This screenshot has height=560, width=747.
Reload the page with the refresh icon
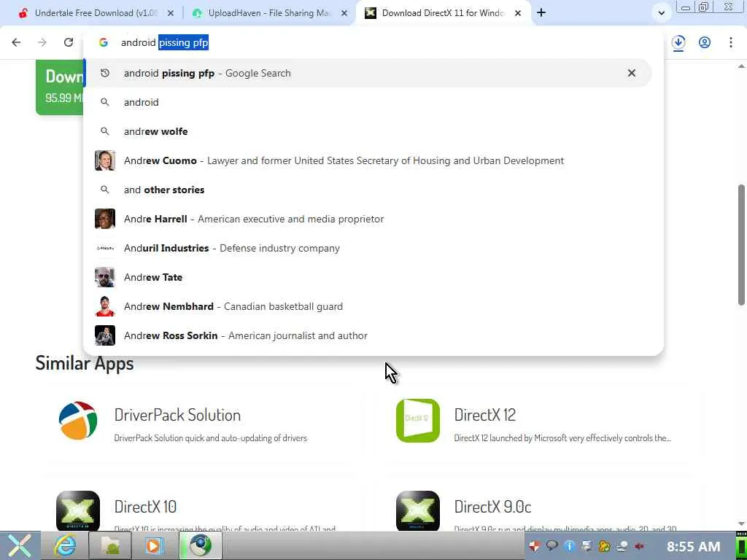(x=69, y=42)
